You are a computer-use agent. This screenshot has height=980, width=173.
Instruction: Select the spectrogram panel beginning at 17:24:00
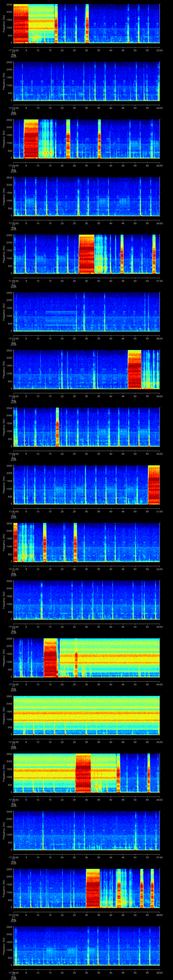coord(86,139)
